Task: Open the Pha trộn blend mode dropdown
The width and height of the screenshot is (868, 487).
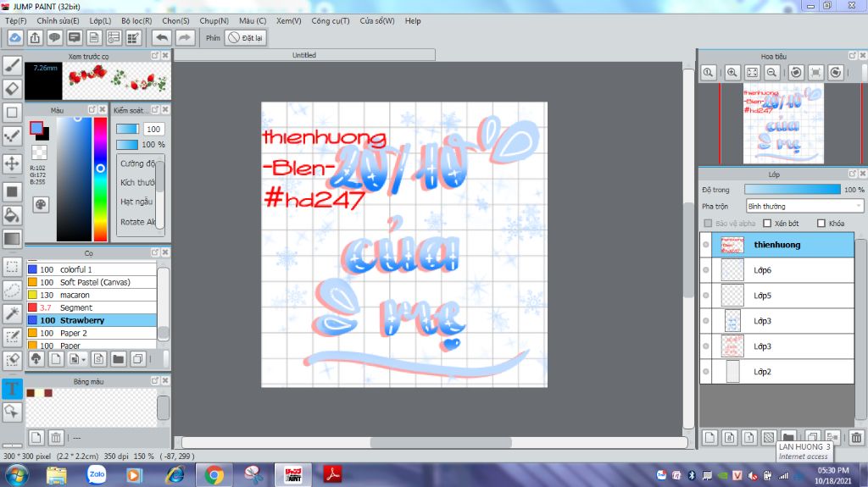Action: [x=804, y=206]
